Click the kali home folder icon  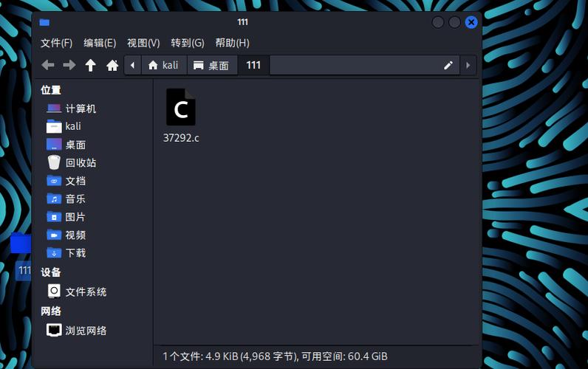point(54,127)
